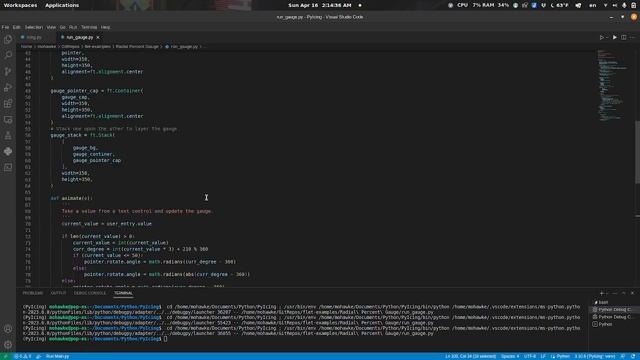This screenshot has height=360, width=640.
Task: Open the Go menu
Action: (62, 27)
